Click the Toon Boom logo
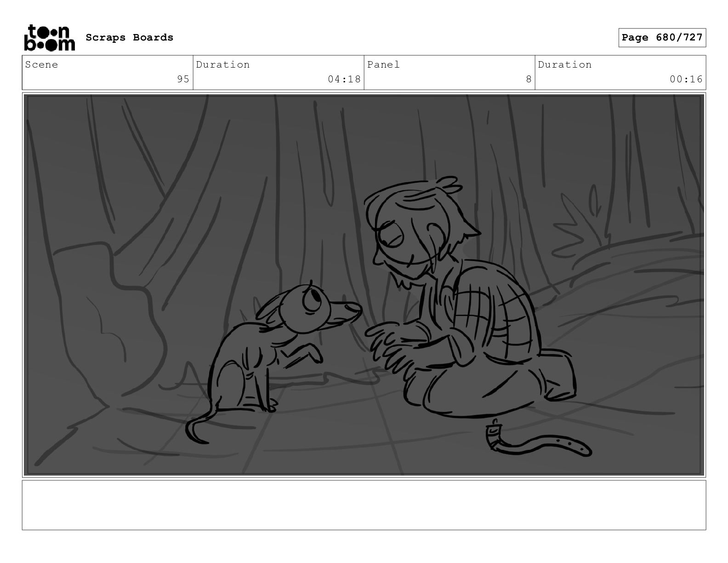The image size is (728, 563). (49, 37)
